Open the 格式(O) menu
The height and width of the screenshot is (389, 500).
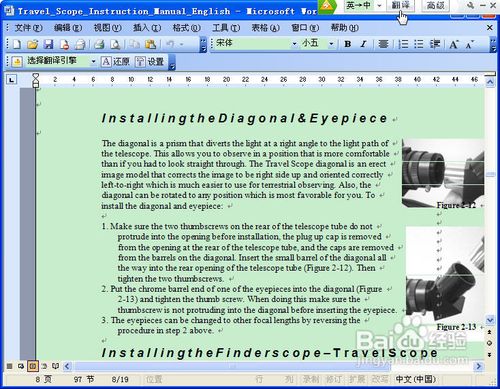[x=186, y=28]
